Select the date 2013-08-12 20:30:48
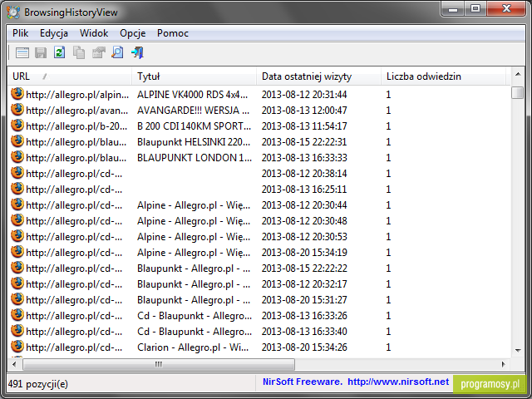Screen dimensions: 532x399 point(304,221)
